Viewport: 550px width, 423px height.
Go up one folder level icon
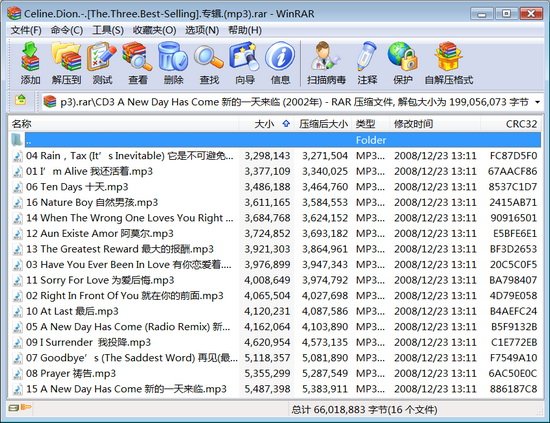coord(21,100)
